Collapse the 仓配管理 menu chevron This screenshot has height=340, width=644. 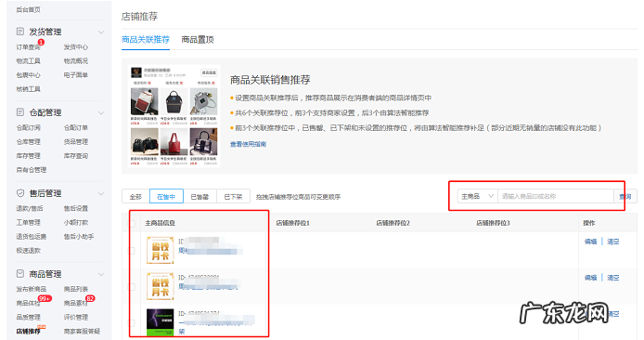point(101,112)
